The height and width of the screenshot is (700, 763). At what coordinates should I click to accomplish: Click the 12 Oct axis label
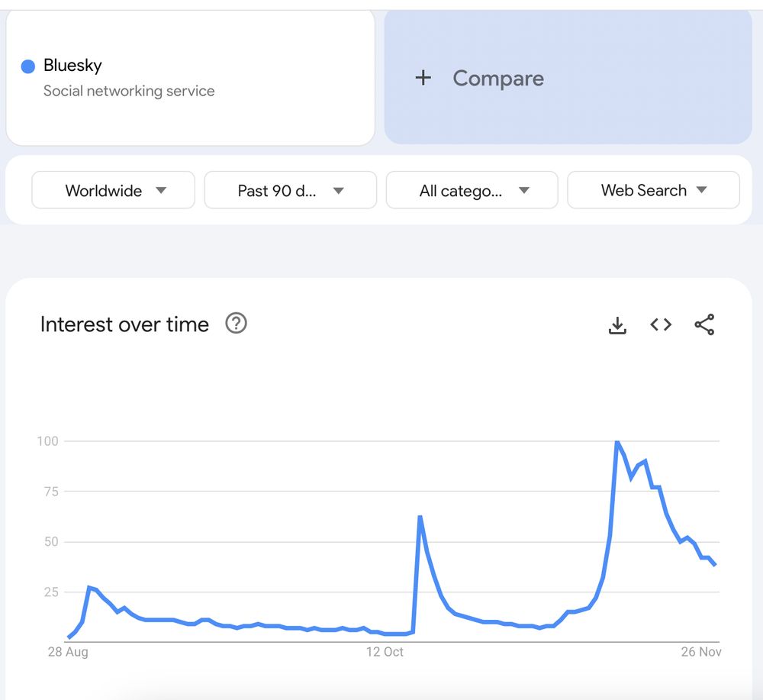pos(385,652)
